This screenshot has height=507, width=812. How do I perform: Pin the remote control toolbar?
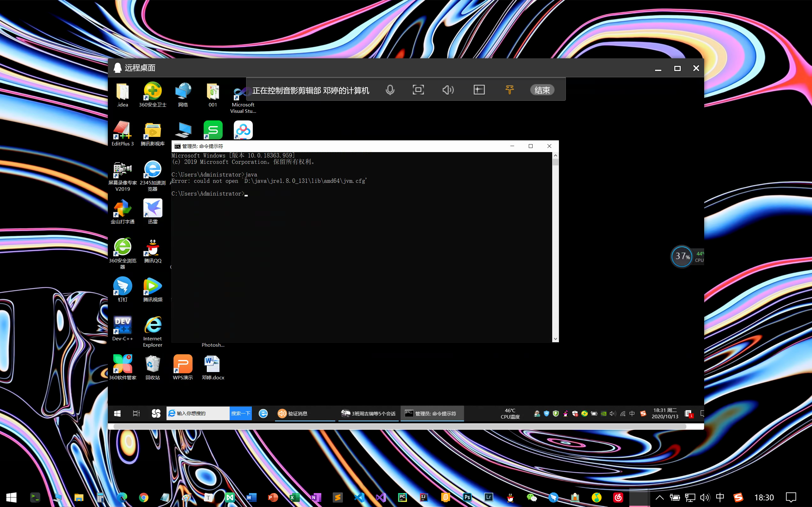click(509, 90)
